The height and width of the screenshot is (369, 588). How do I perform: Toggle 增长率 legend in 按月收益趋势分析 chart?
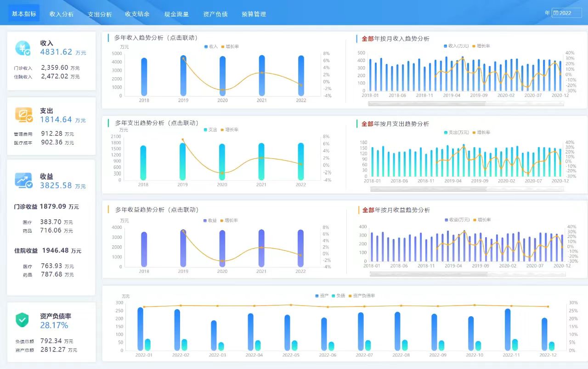pyautogui.click(x=481, y=220)
